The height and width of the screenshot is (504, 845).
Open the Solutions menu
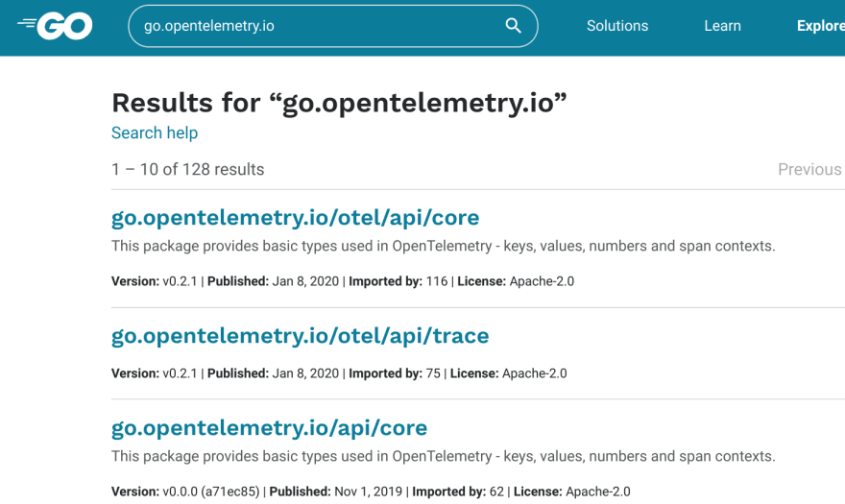coord(617,26)
